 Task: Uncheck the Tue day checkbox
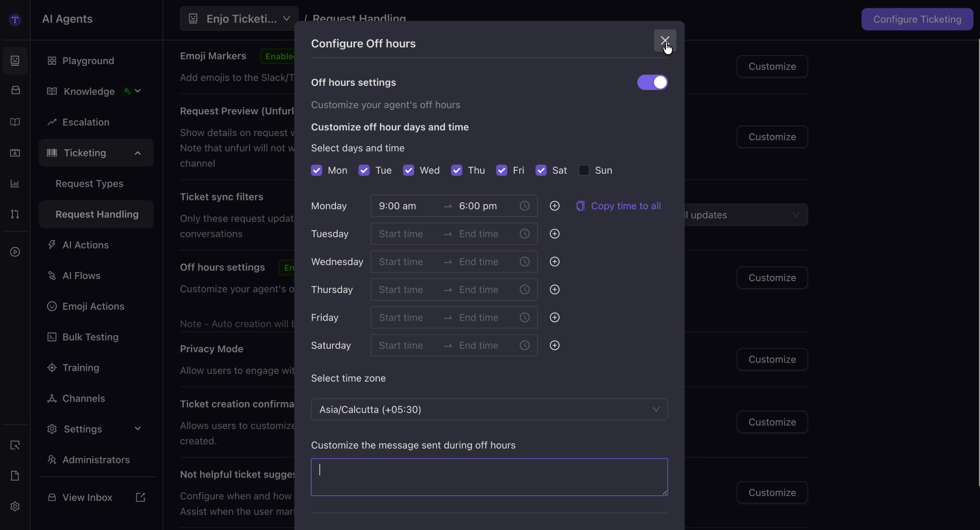[x=364, y=170]
